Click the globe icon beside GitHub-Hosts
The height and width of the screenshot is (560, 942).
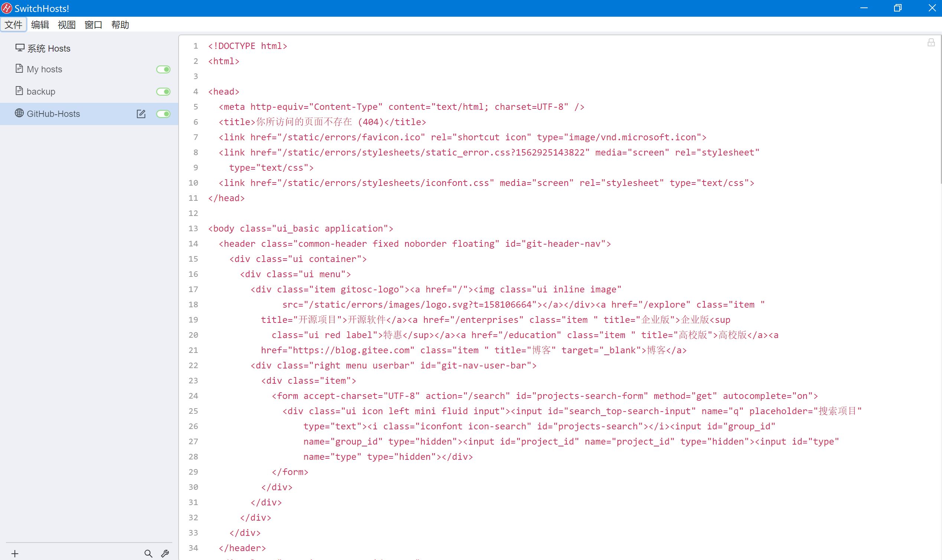tap(19, 114)
